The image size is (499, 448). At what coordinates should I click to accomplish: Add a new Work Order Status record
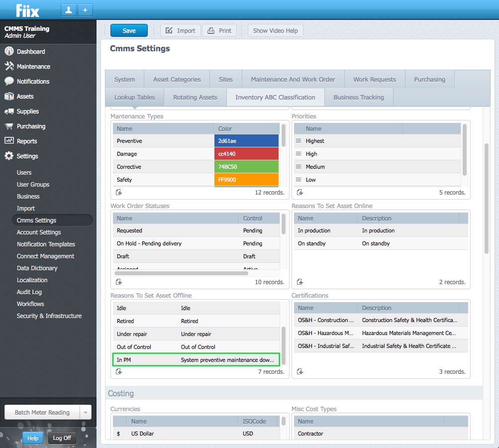[119, 282]
